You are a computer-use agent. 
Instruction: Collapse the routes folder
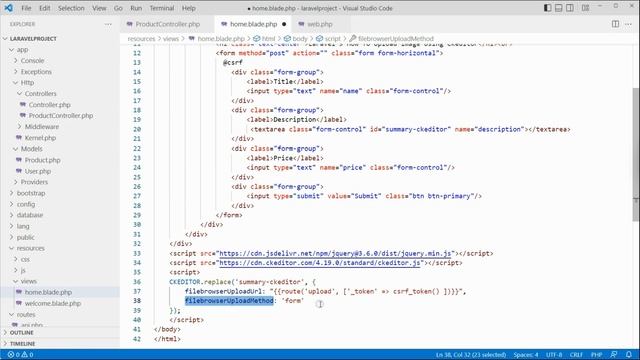(x=26, y=314)
